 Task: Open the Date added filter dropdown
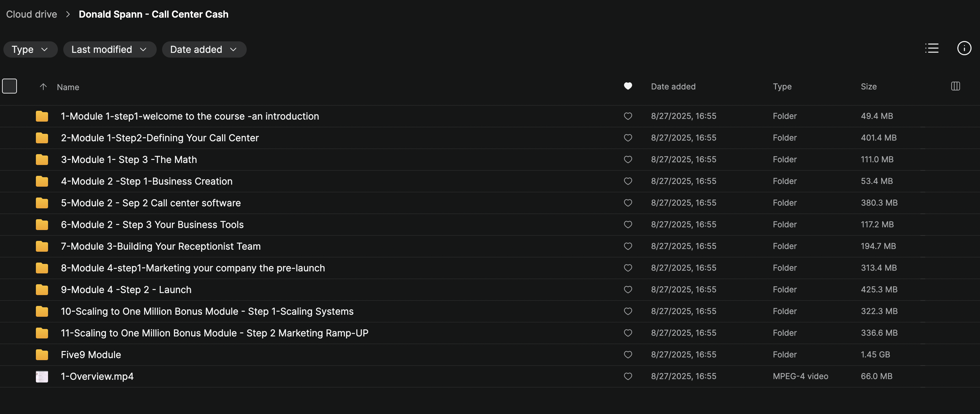pos(204,49)
